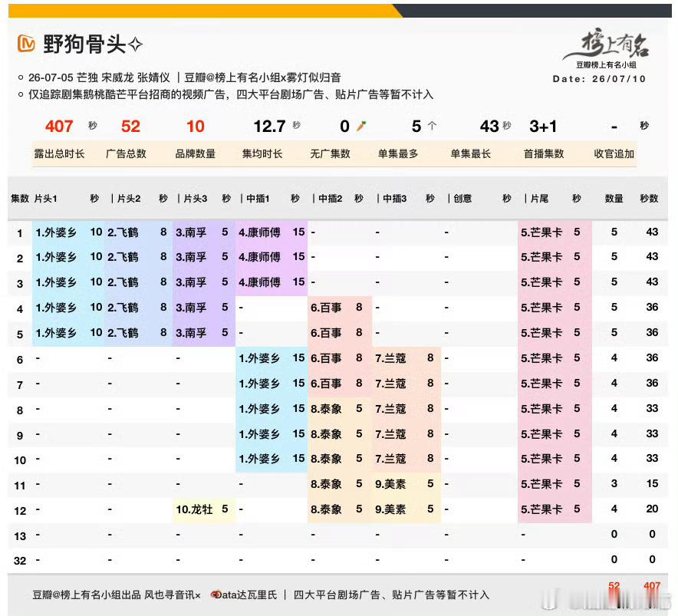Click 5.芒果卡 in episode 5 row
Viewport: 678px width, 616px height.
541,333
